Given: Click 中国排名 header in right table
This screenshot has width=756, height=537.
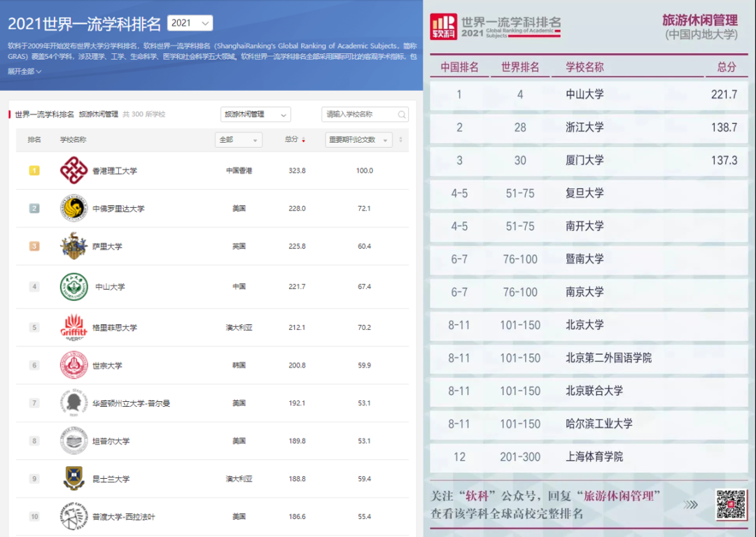Looking at the screenshot, I should 459,67.
